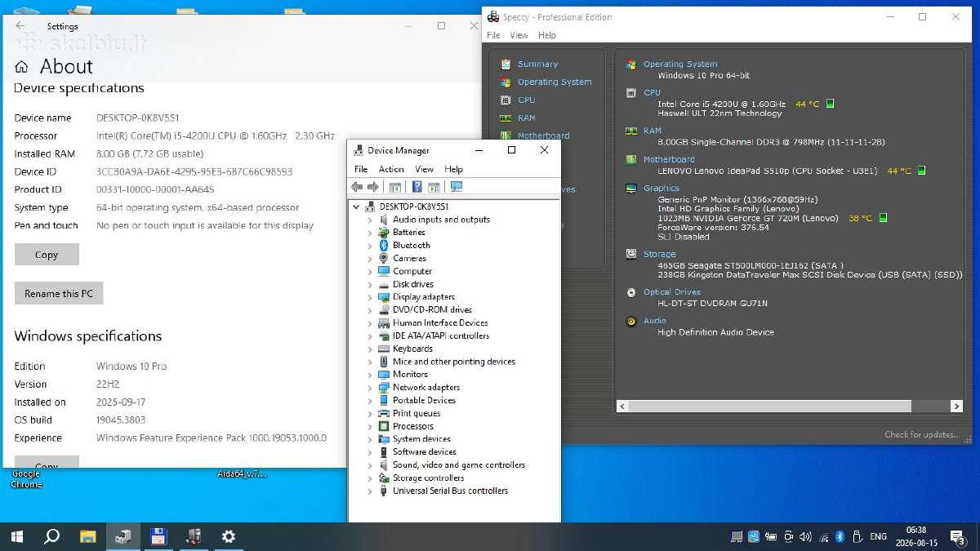Click the Graphics heading link in Speccy summary
This screenshot has width=980, height=551.
click(x=661, y=189)
